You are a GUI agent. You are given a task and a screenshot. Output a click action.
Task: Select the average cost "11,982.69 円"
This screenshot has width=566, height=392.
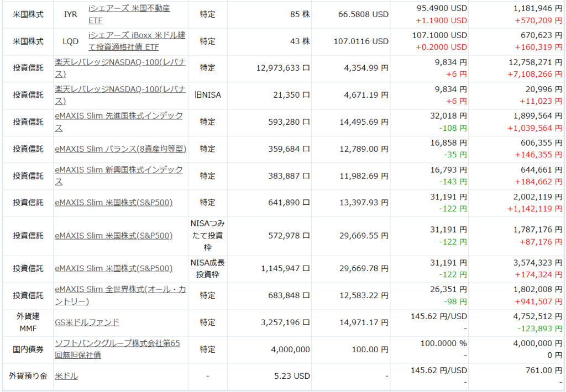click(364, 176)
